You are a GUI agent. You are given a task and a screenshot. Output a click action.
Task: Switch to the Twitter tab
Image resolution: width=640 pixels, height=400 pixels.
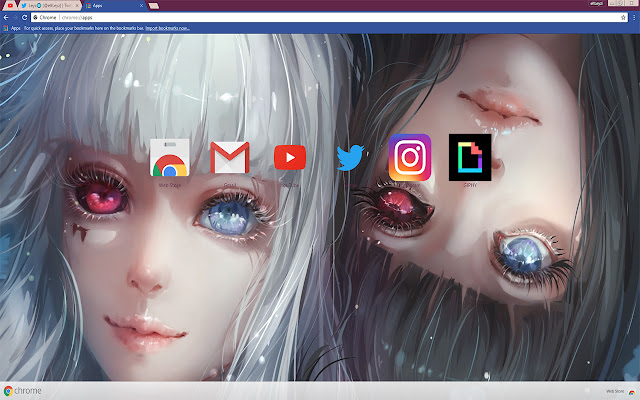[x=49, y=6]
